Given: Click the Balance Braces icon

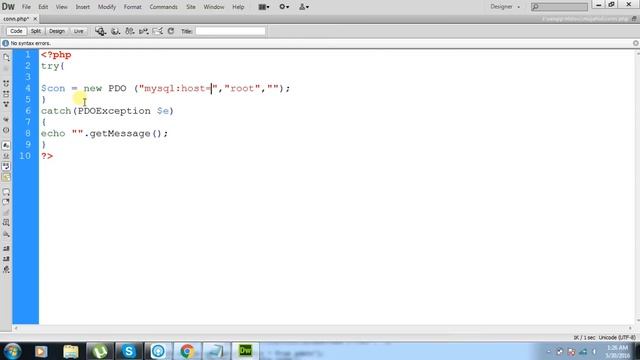Looking at the screenshot, I should point(6,130).
